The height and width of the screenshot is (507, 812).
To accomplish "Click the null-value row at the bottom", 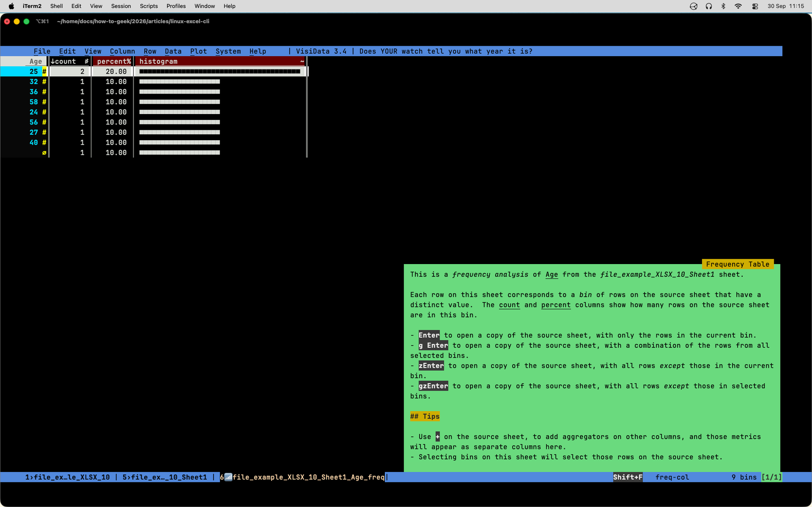I will coord(153,152).
